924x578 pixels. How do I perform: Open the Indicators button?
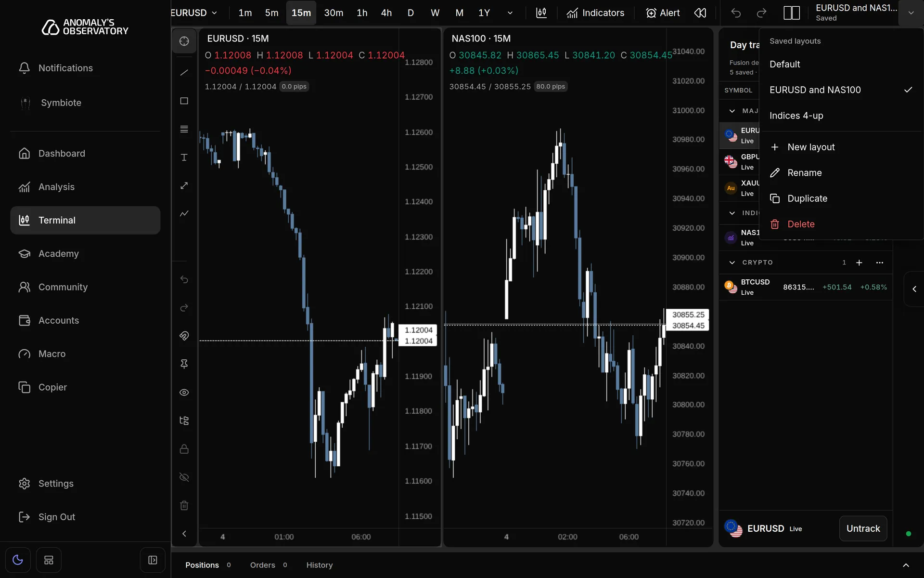(595, 13)
